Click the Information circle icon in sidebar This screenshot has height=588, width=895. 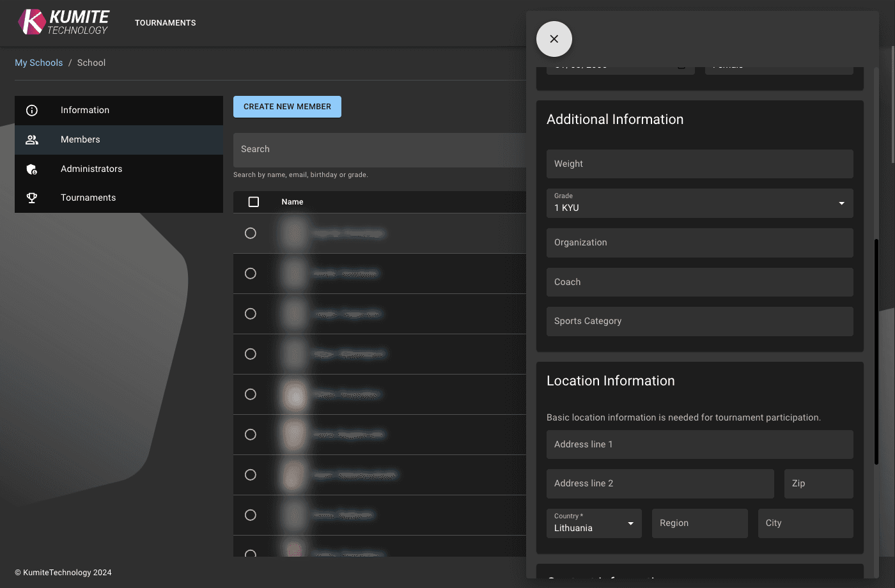click(32, 111)
